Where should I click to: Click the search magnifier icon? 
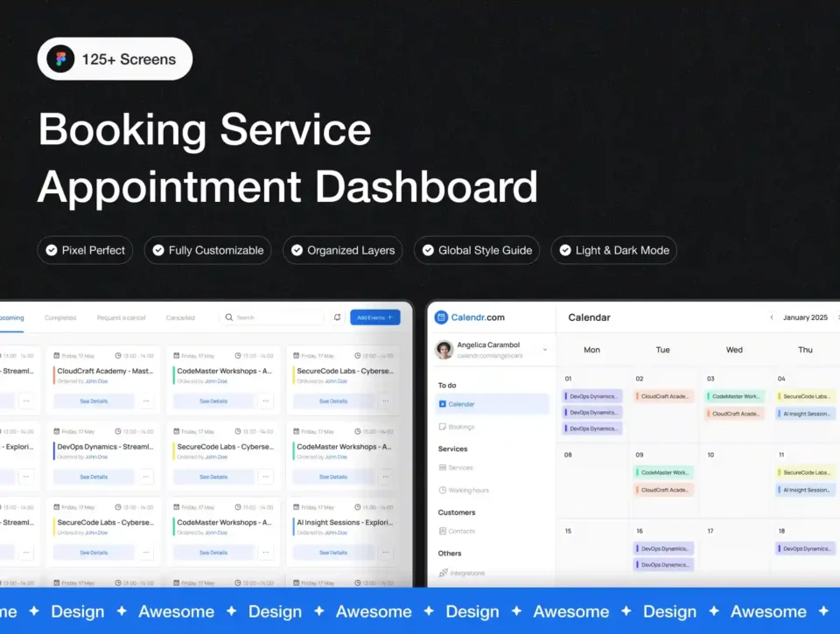tap(229, 317)
